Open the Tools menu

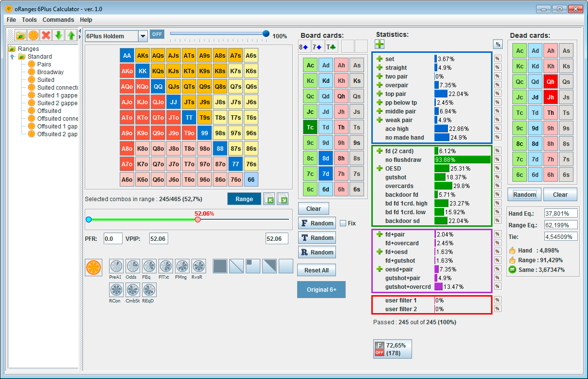pyautogui.click(x=29, y=20)
